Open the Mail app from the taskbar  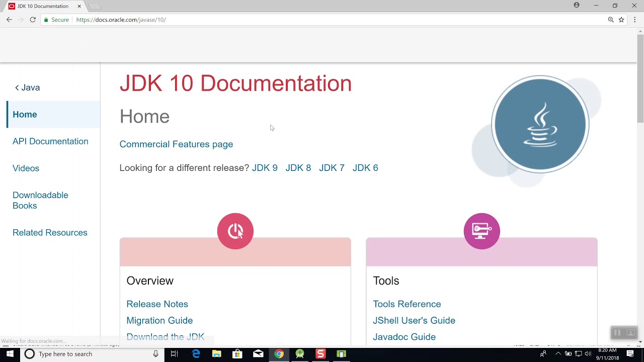258,354
